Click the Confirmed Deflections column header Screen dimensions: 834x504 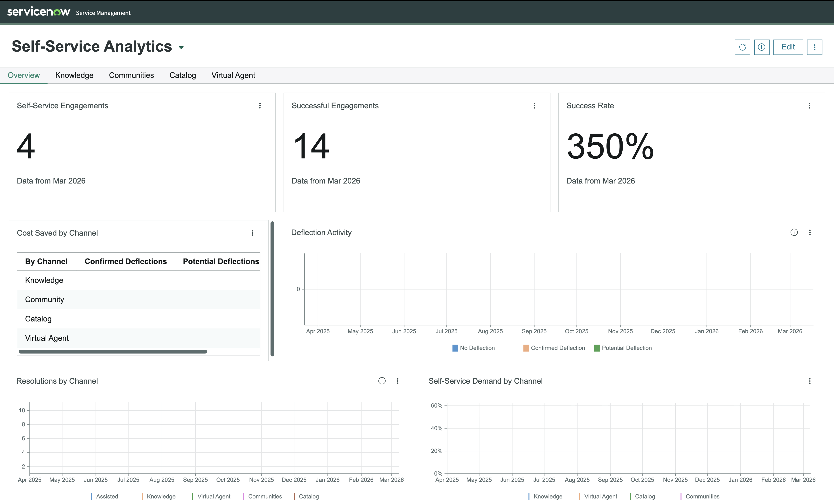[x=126, y=261]
